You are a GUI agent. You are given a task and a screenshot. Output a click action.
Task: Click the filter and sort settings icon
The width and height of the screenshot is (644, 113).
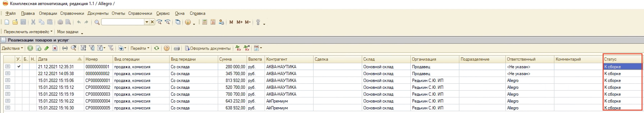(84, 48)
